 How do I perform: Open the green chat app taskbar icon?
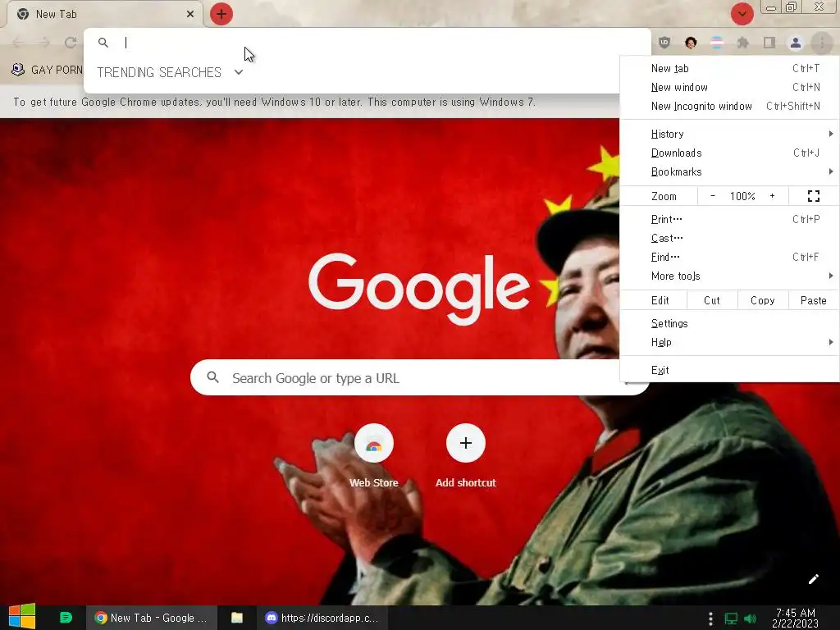pos(66,618)
